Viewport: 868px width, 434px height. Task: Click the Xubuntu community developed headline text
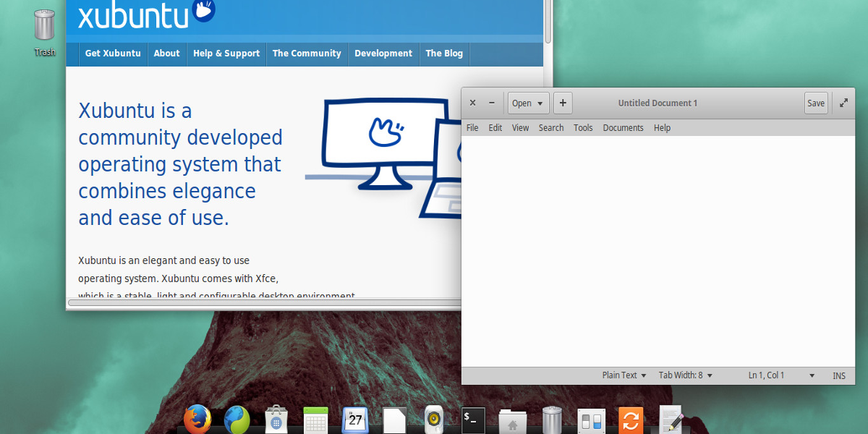[x=180, y=164]
